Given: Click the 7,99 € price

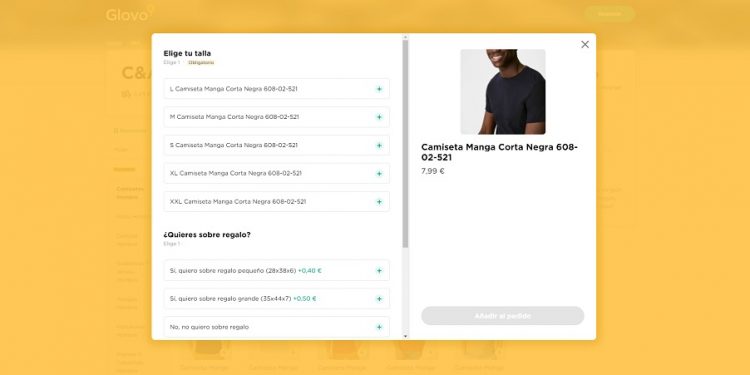Looking at the screenshot, I should point(432,171).
